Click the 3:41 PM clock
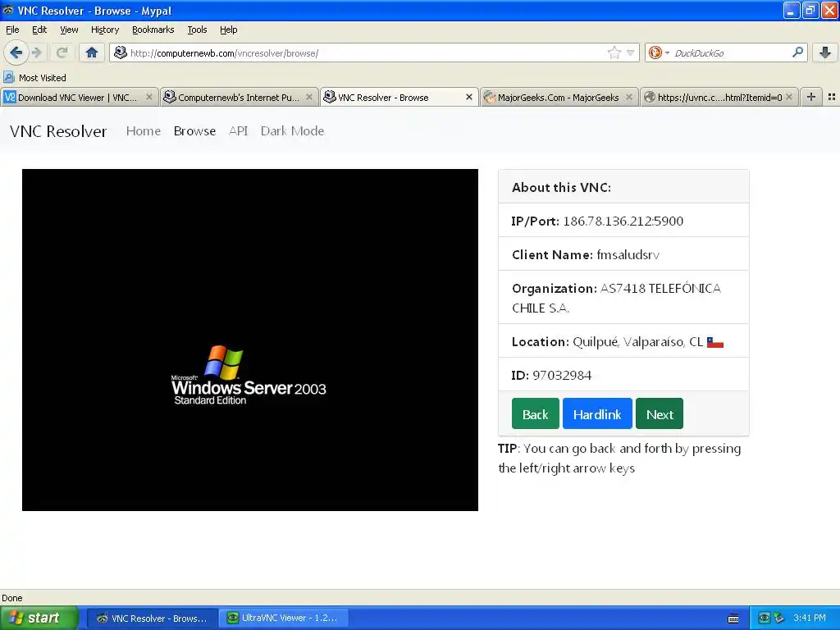Screen dimensions: 840x630 pos(810,618)
